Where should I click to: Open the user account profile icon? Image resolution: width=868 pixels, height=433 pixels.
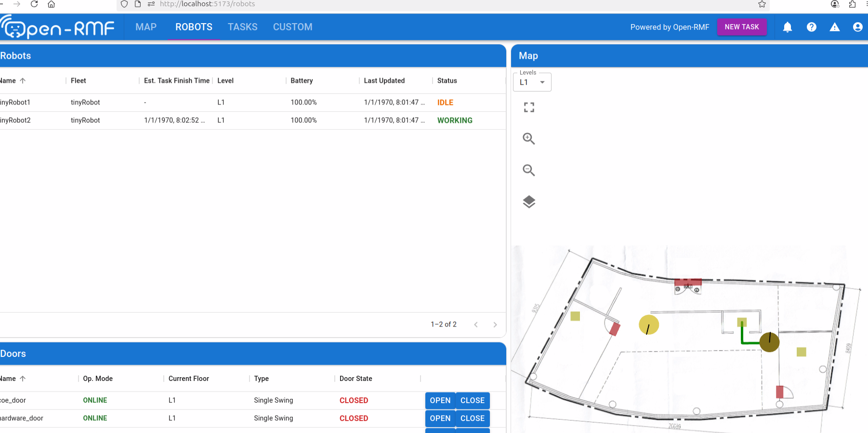[857, 27]
